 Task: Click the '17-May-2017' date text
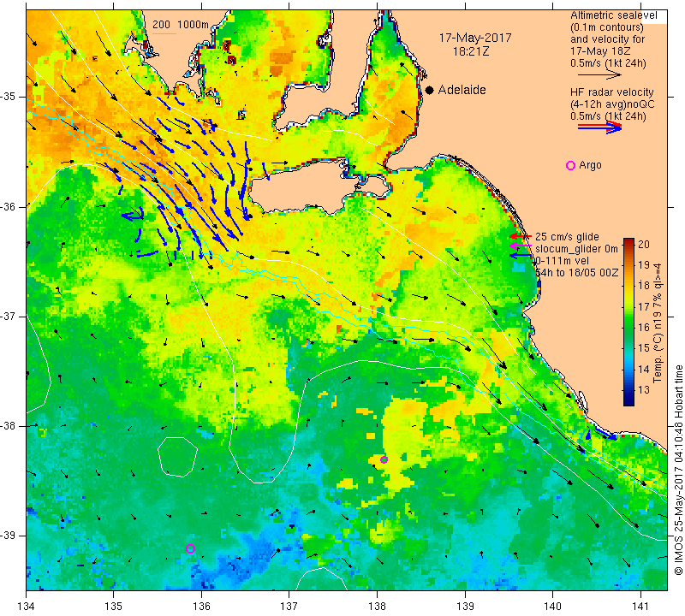point(475,38)
